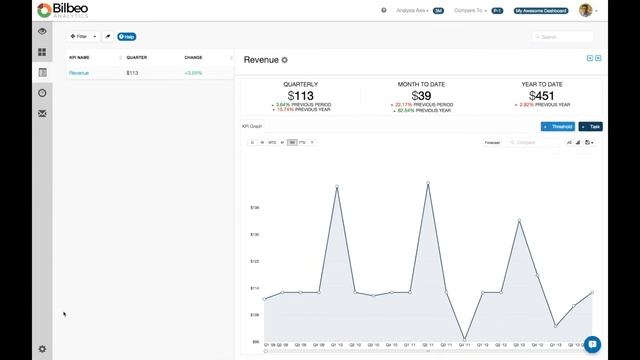Expand the Analysis Axis dropdown
Viewport: 640px width, 360px height.
pos(412,11)
